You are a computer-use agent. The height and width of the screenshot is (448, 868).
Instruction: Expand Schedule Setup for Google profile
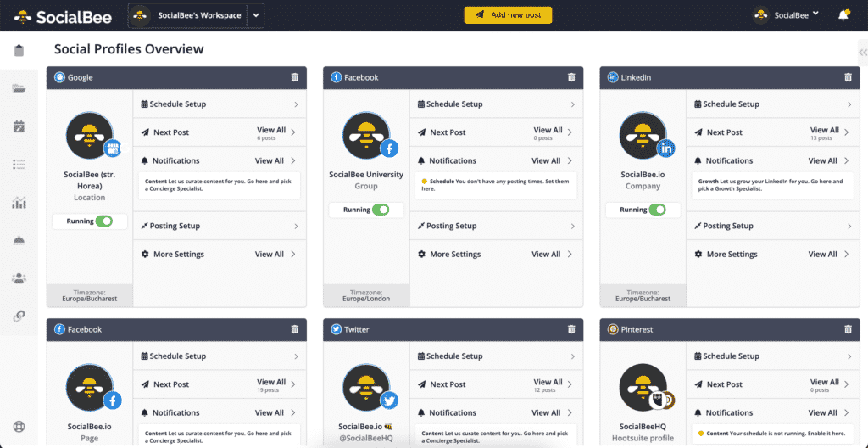point(220,104)
